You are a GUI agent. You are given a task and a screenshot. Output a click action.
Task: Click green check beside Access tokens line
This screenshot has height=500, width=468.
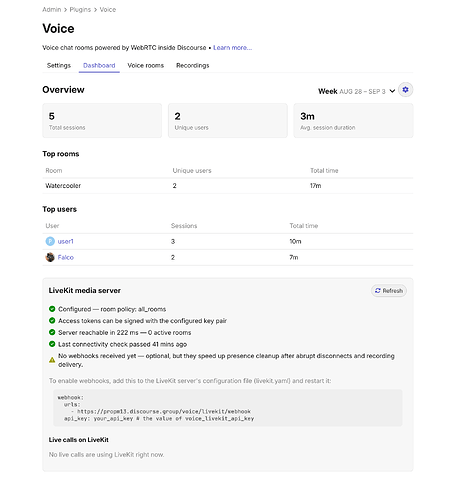pos(52,321)
